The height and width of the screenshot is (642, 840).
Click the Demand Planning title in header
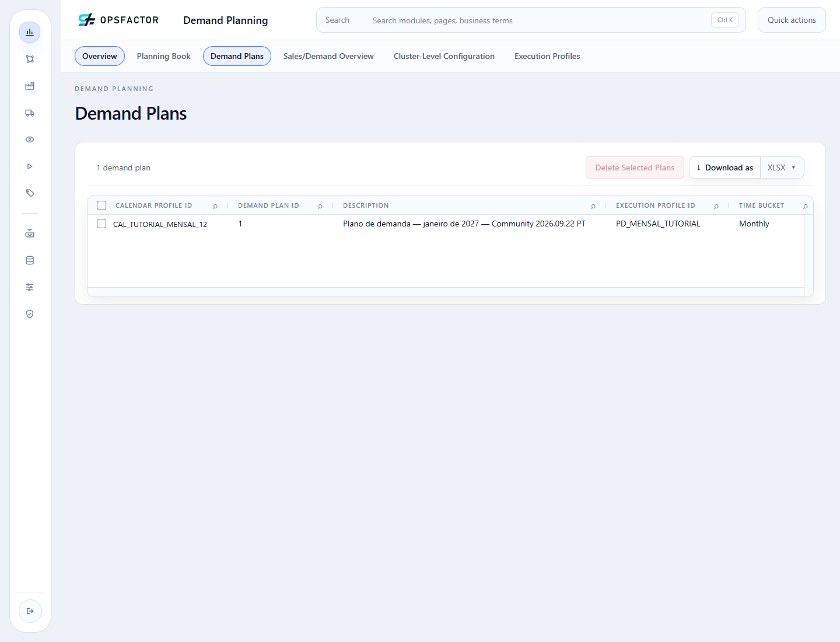click(226, 20)
